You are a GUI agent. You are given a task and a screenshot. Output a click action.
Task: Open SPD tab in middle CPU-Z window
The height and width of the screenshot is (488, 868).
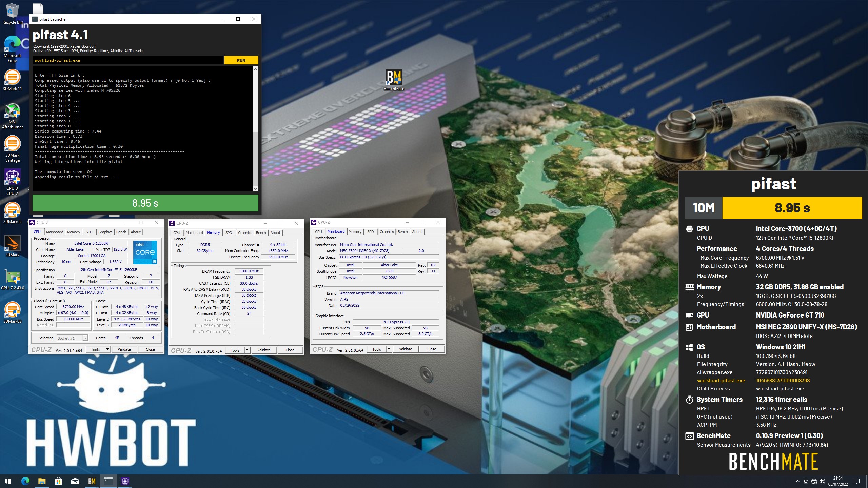tap(229, 233)
